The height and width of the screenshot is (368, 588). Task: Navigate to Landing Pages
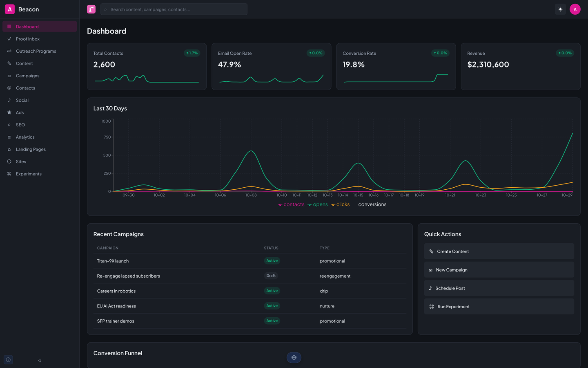[x=40, y=149]
